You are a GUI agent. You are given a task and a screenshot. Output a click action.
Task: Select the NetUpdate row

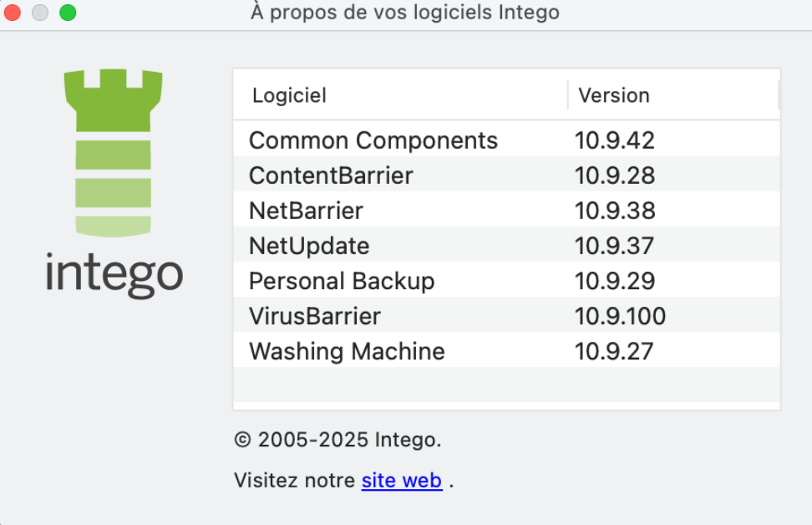[x=309, y=246]
